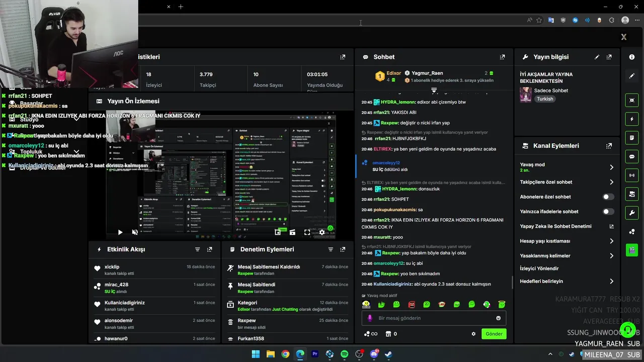
Task: Click the Turkish language tag
Action: [545, 99]
